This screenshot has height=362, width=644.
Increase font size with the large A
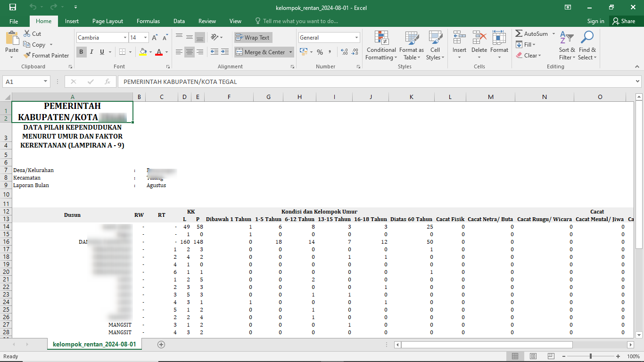click(x=156, y=38)
